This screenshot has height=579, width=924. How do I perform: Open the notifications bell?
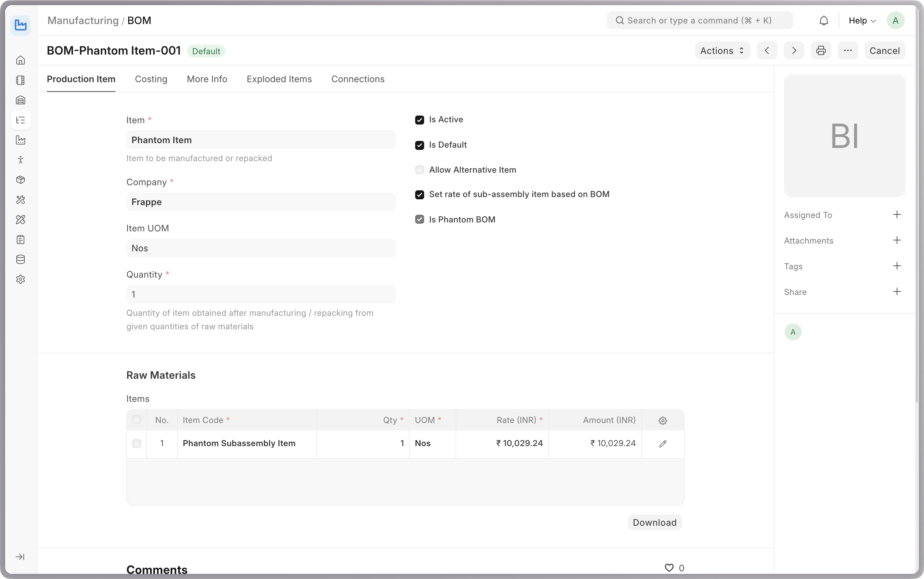(824, 21)
